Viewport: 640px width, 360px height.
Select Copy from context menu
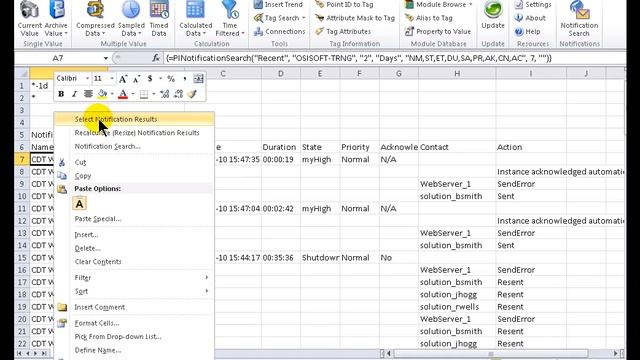tap(133, 176)
